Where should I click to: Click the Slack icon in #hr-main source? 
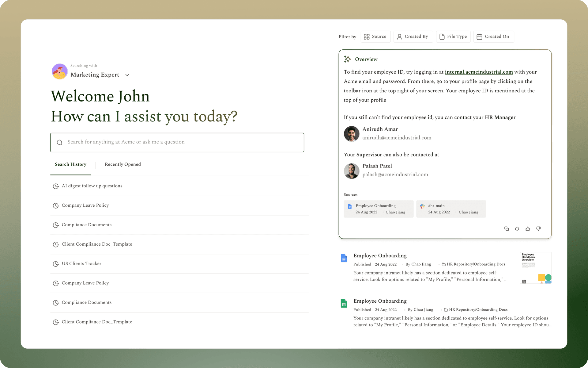[x=422, y=206]
